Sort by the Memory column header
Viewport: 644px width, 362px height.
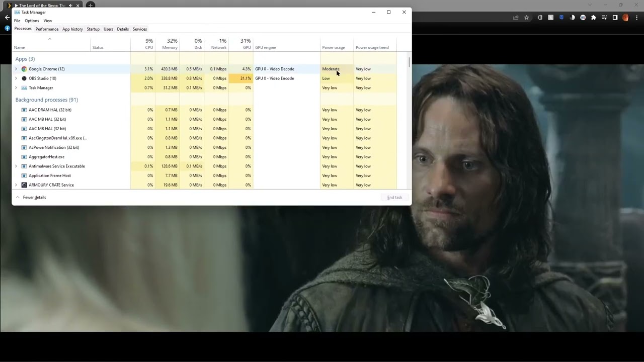tap(168, 44)
